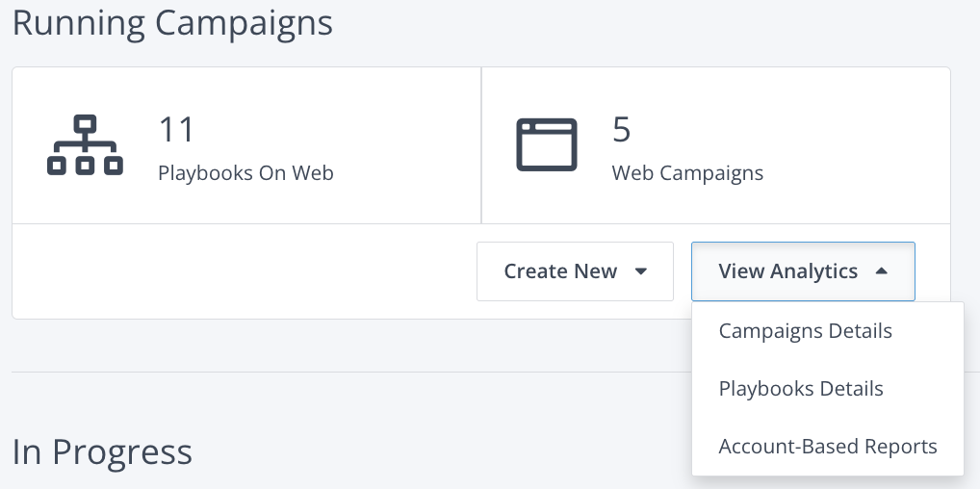980x489 pixels.
Task: Click the Playbooks On Web label
Action: coord(245,173)
